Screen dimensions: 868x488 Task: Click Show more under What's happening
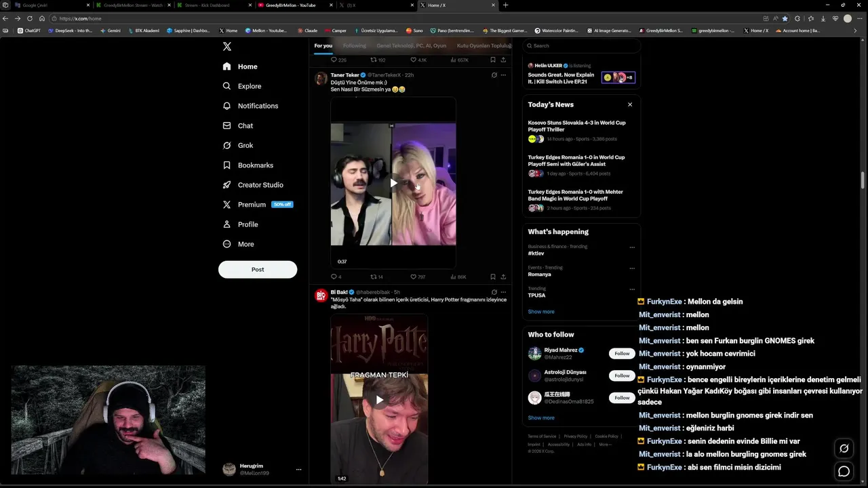(x=541, y=312)
